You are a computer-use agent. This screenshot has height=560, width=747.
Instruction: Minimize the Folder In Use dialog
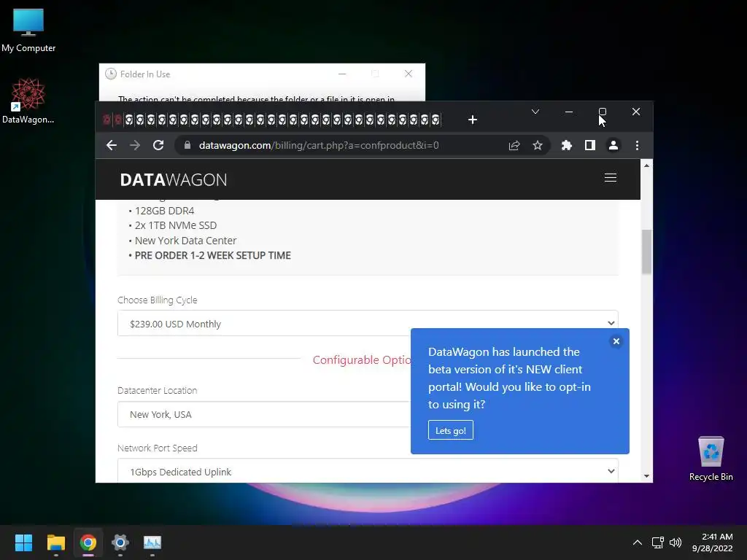click(342, 74)
